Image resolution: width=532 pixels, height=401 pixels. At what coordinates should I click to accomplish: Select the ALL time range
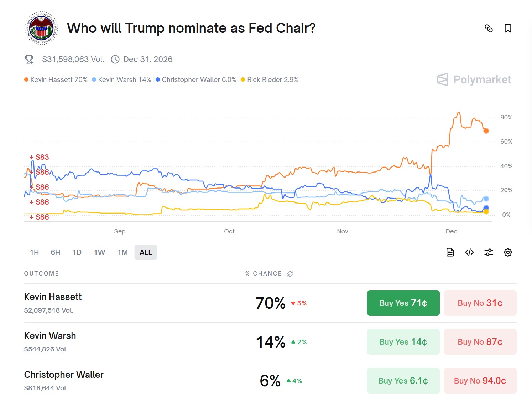click(146, 252)
